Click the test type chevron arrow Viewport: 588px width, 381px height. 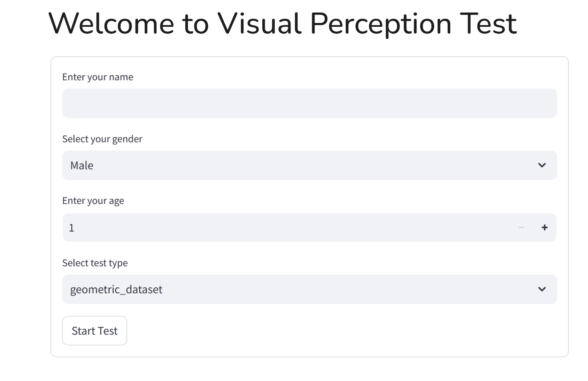coord(542,289)
